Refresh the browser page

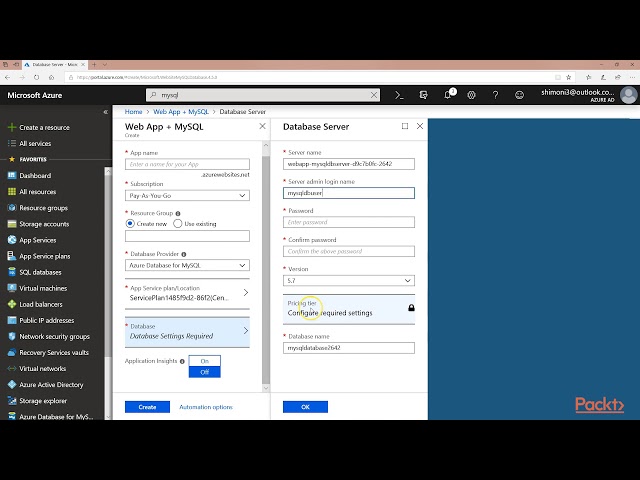pos(36,77)
